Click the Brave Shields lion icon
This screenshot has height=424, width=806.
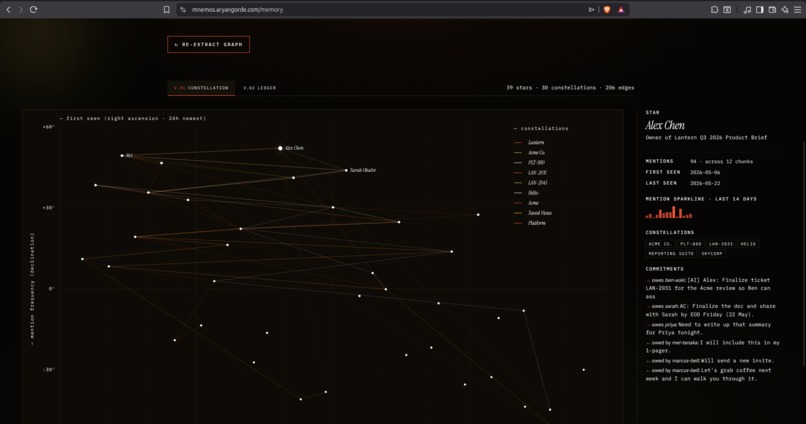607,9
